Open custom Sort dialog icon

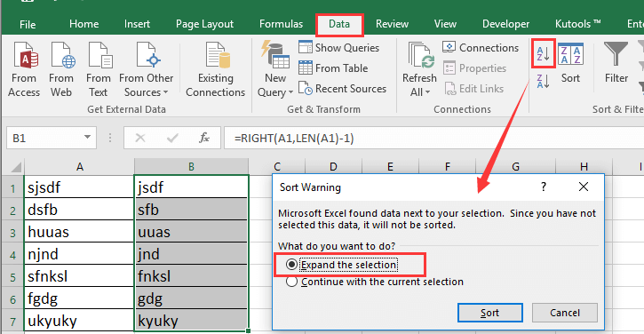570,53
